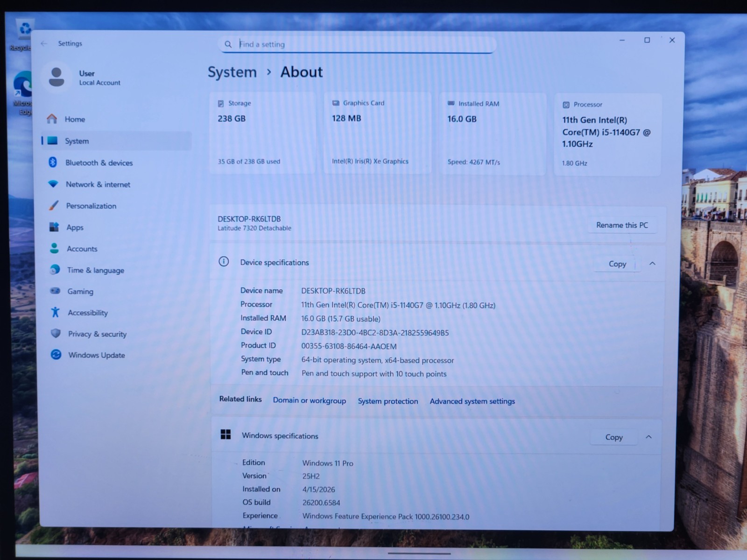Click the back arrow in Settings
This screenshot has width=747, height=560.
(x=44, y=43)
